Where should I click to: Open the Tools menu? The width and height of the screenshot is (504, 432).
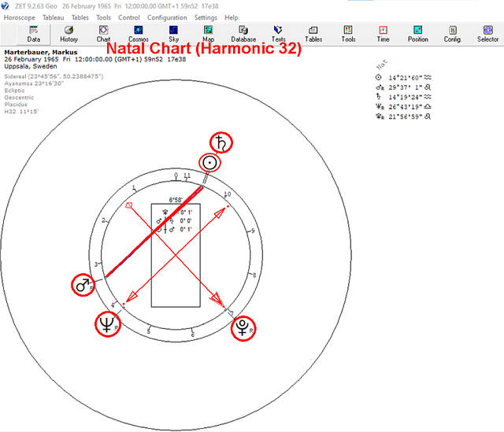pyautogui.click(x=103, y=17)
